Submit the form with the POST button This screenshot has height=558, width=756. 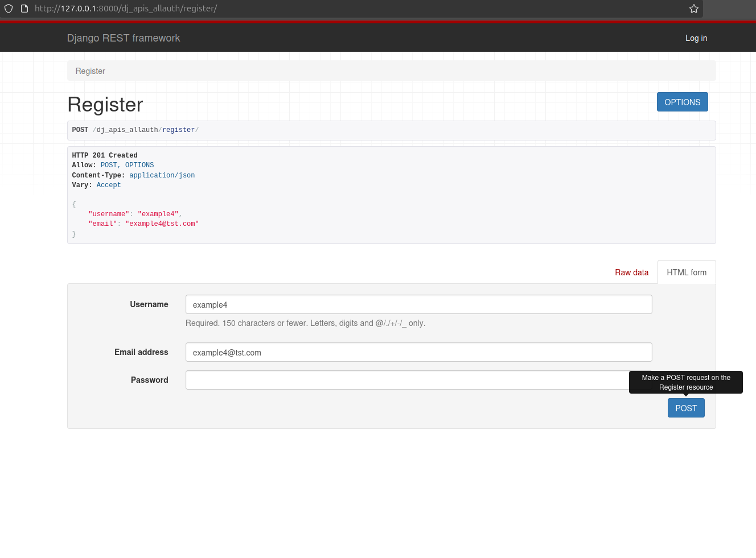686,408
